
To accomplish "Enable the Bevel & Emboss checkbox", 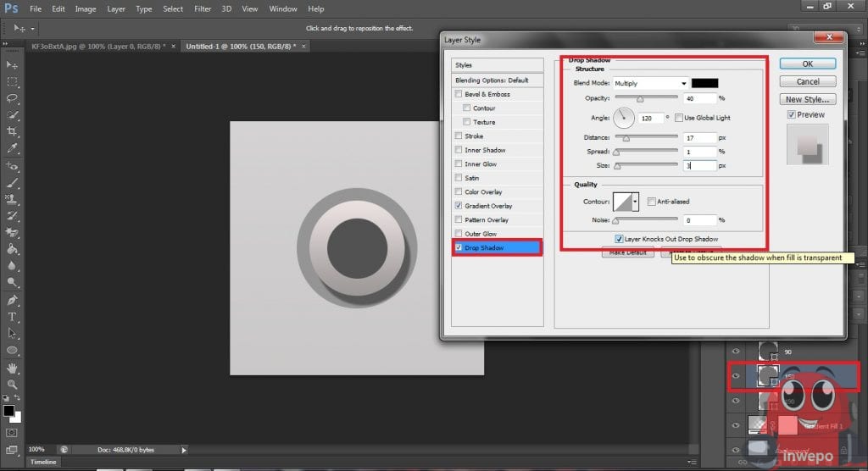I will (x=459, y=94).
